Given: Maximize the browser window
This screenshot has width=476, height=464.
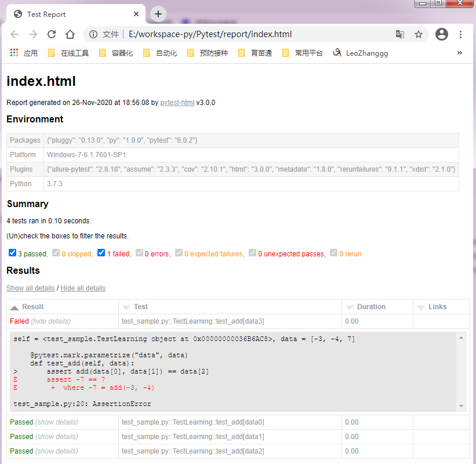Looking at the screenshot, I should pyautogui.click(x=438, y=3).
